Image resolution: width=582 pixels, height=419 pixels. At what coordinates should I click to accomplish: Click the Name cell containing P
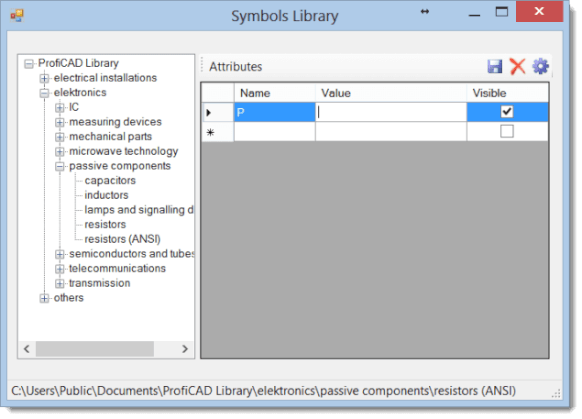[275, 112]
